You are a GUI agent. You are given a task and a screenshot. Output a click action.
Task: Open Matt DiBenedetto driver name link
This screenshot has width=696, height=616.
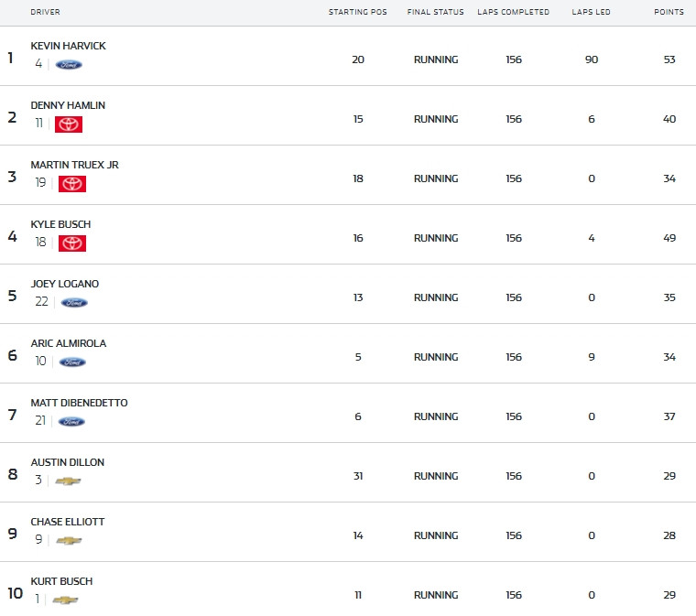[79, 403]
